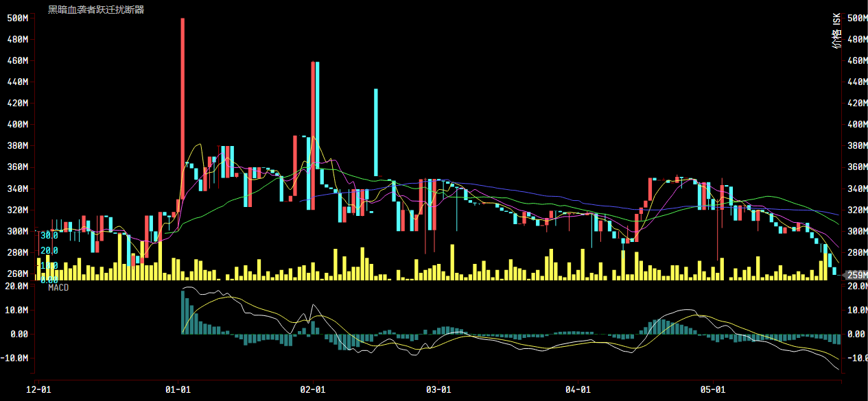Select the 01-01 date marker
Image resolution: width=868 pixels, height=401 pixels.
(x=178, y=389)
